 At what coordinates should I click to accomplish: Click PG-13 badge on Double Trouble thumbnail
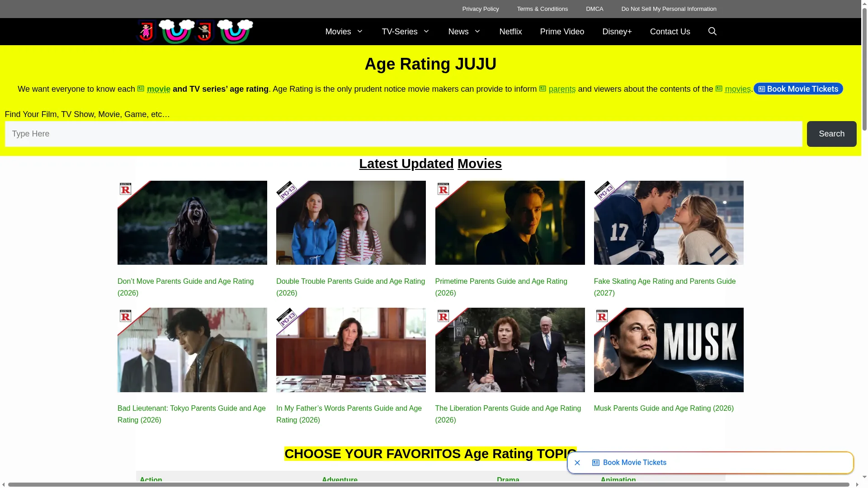[x=287, y=191]
